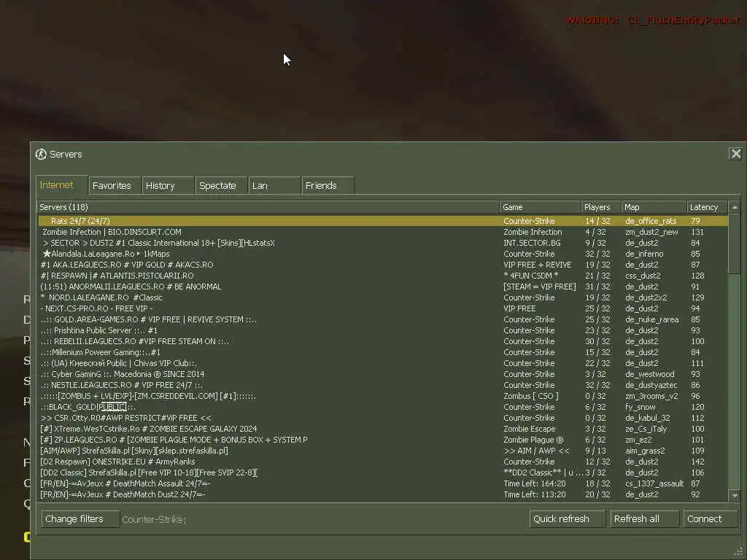This screenshot has height=560, width=747.
Task: Switch to the Internet tab
Action: [x=61, y=184]
